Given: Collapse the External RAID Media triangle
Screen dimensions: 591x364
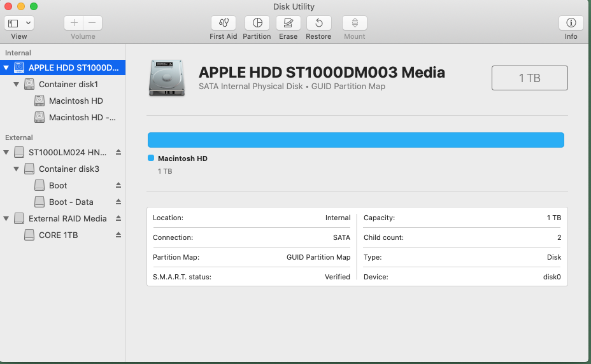Looking at the screenshot, I should click(x=6, y=218).
